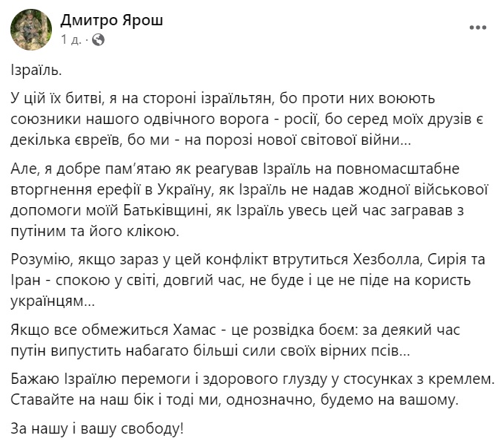Click the word 'українцям…'
Viewport: 504px width, 444px height.
tap(53, 301)
